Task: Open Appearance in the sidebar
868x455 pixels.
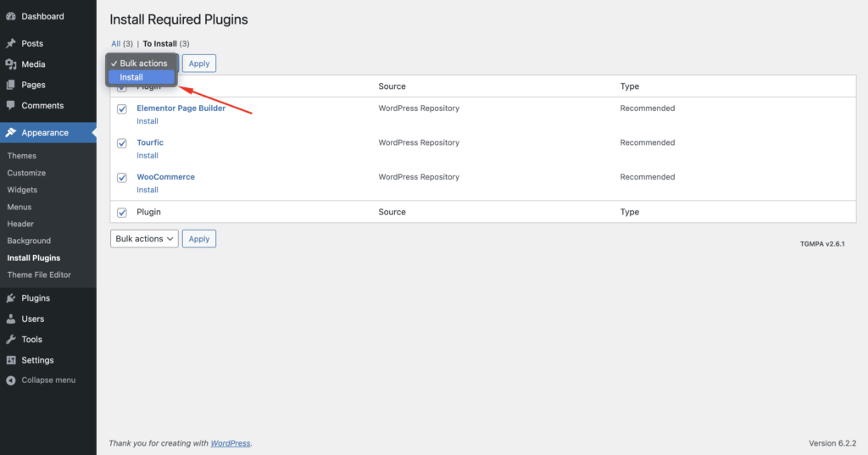Action: pos(48,133)
